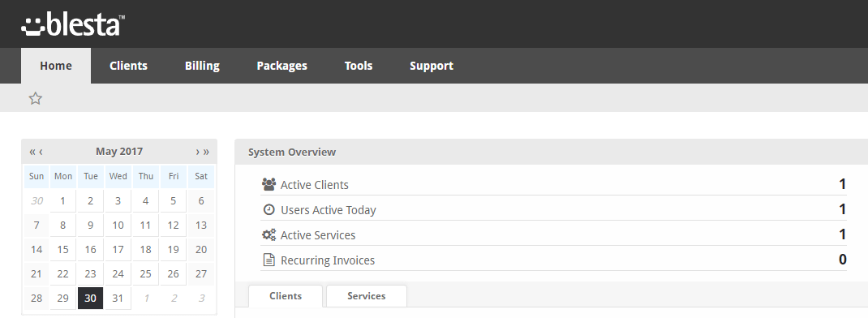Select May 1 in calendar
868x318 pixels.
pyautogui.click(x=63, y=200)
